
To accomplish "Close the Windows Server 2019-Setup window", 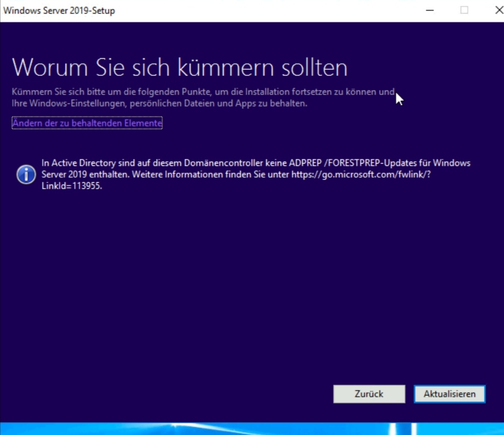I will 499,10.
